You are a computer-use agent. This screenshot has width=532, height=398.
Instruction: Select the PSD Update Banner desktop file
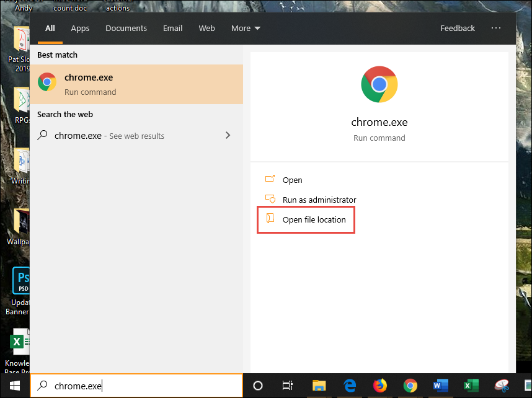click(x=20, y=291)
